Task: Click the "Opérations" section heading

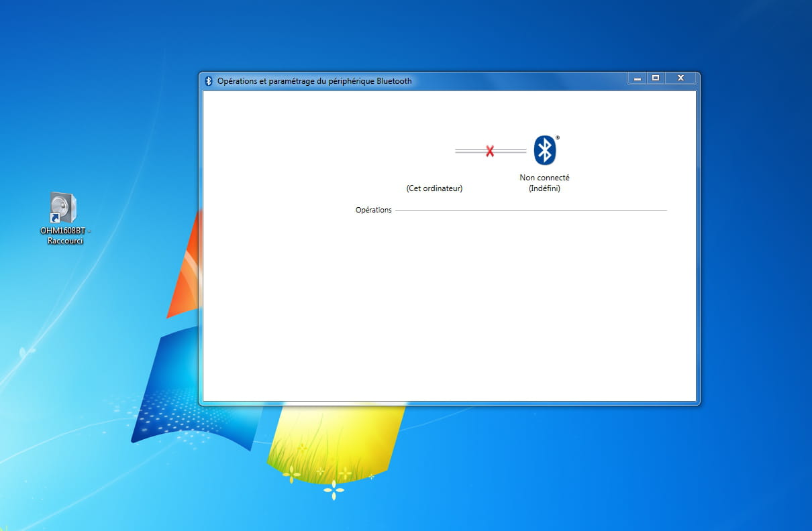Action: point(373,210)
